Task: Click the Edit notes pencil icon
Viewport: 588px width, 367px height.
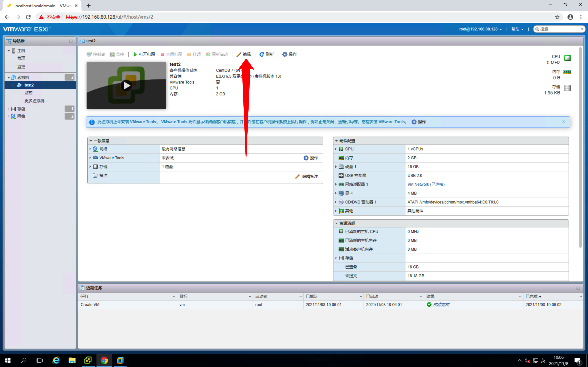Action: pos(297,176)
